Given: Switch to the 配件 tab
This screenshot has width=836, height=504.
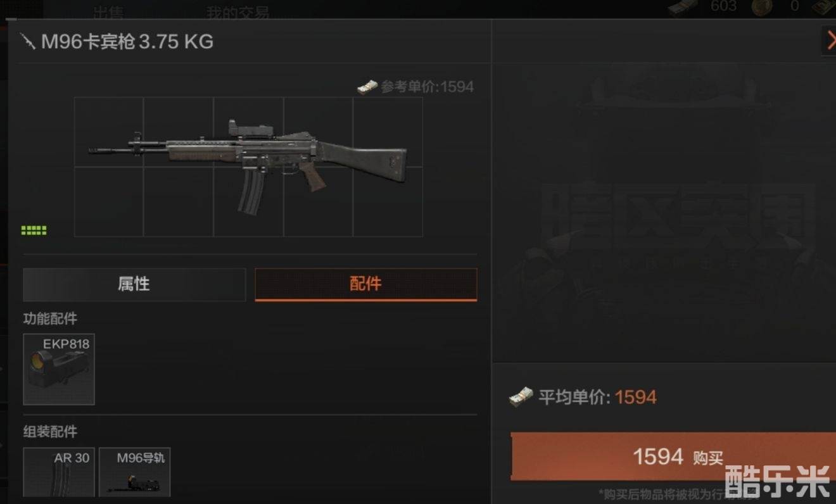Looking at the screenshot, I should click(x=366, y=284).
